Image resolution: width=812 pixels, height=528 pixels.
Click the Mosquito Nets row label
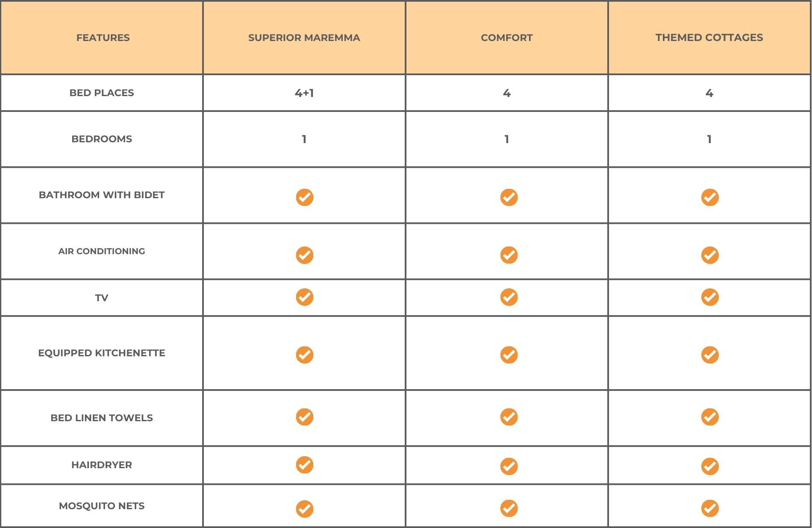tap(102, 506)
